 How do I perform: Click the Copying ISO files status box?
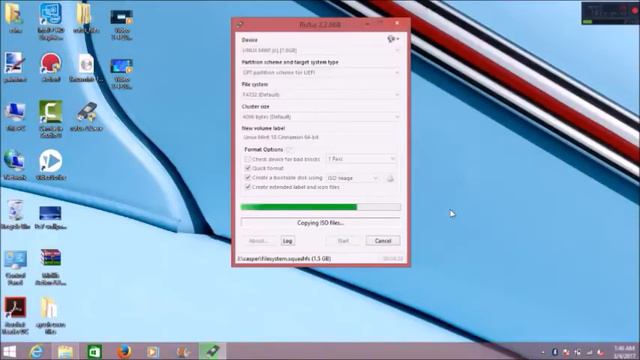pyautogui.click(x=320, y=223)
